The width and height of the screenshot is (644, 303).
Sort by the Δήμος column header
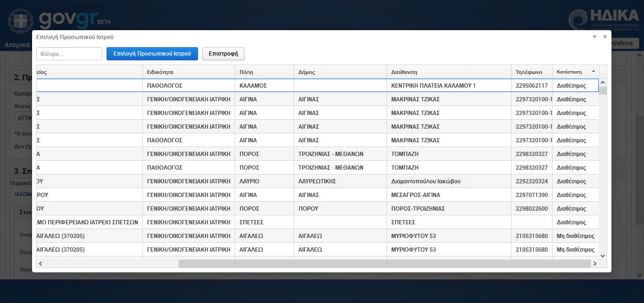[307, 72]
